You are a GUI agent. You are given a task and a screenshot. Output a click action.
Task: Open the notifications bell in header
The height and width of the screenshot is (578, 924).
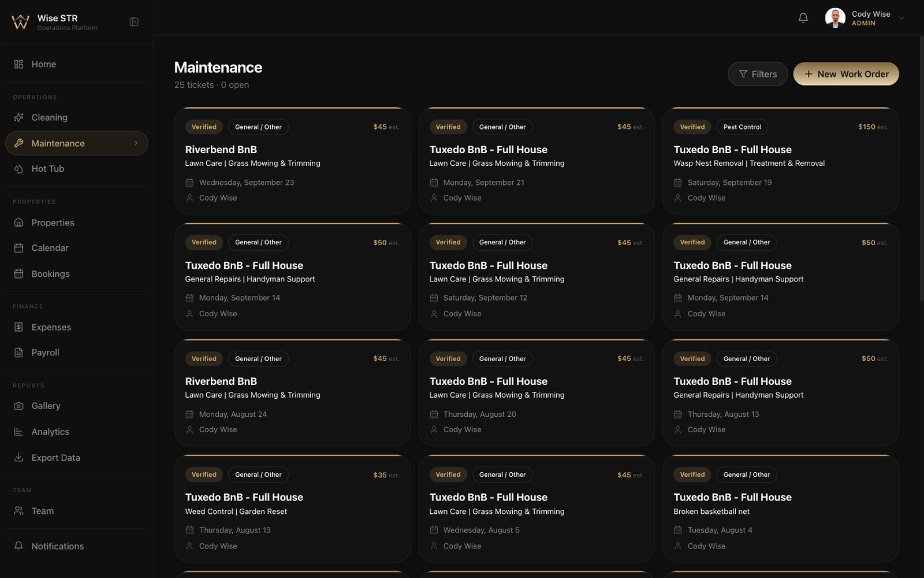(803, 18)
